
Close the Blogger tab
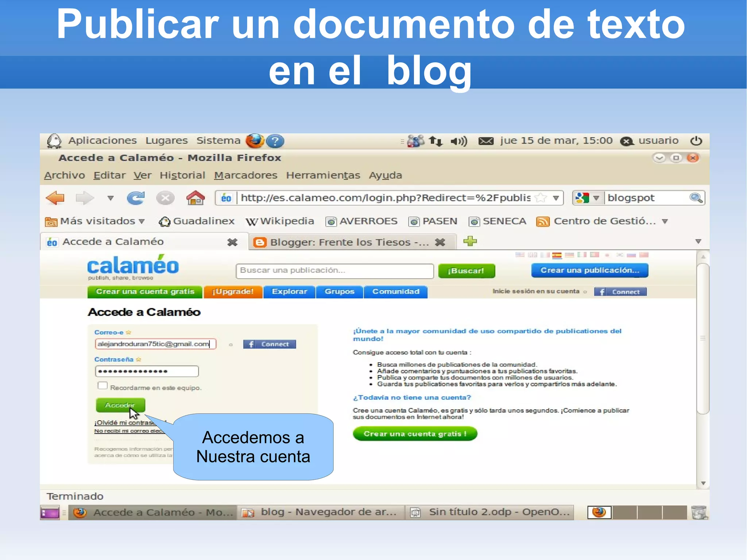pyautogui.click(x=440, y=242)
